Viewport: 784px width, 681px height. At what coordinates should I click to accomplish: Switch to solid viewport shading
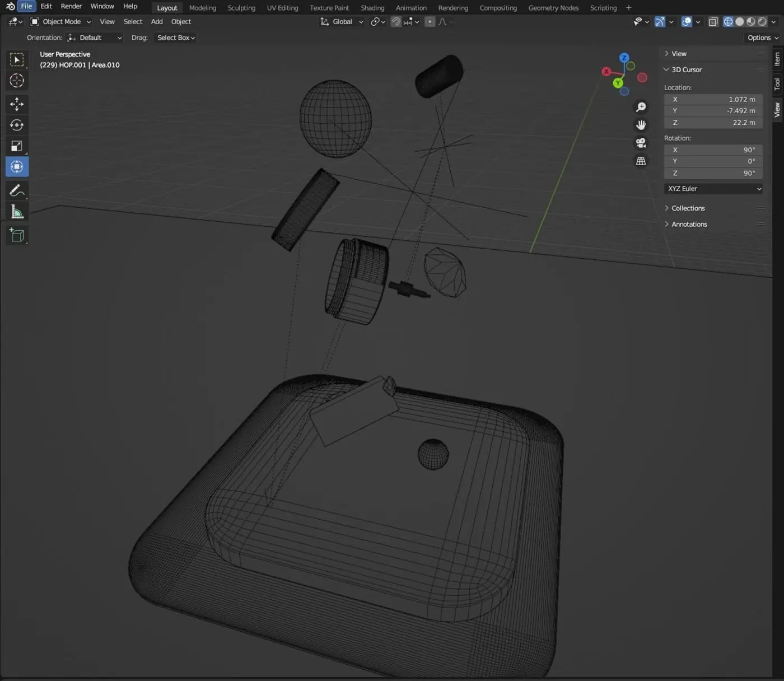pos(739,22)
